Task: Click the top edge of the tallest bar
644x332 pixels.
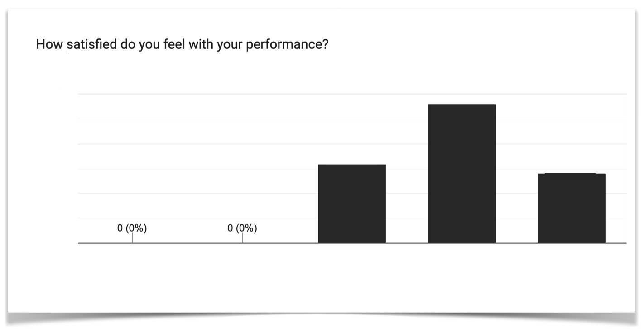Action: tap(461, 105)
